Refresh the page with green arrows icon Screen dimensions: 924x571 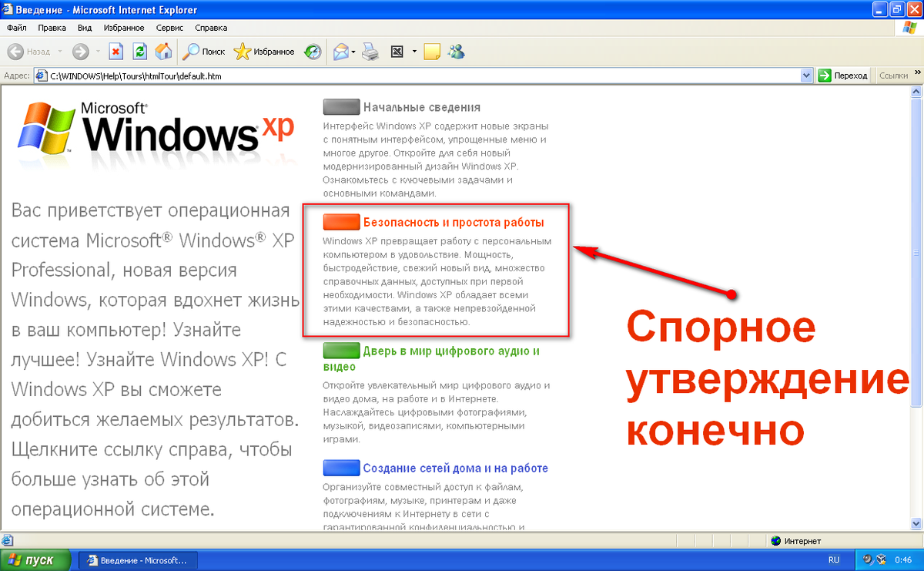tap(139, 52)
